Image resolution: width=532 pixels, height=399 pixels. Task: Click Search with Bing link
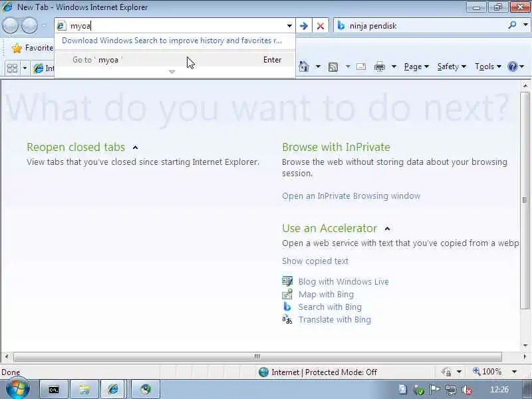(x=330, y=307)
